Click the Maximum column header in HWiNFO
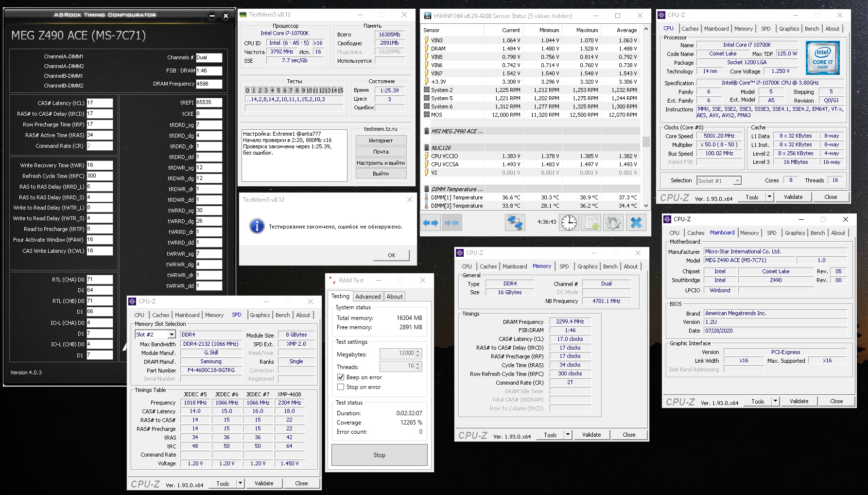This screenshot has width=868, height=495. (587, 30)
